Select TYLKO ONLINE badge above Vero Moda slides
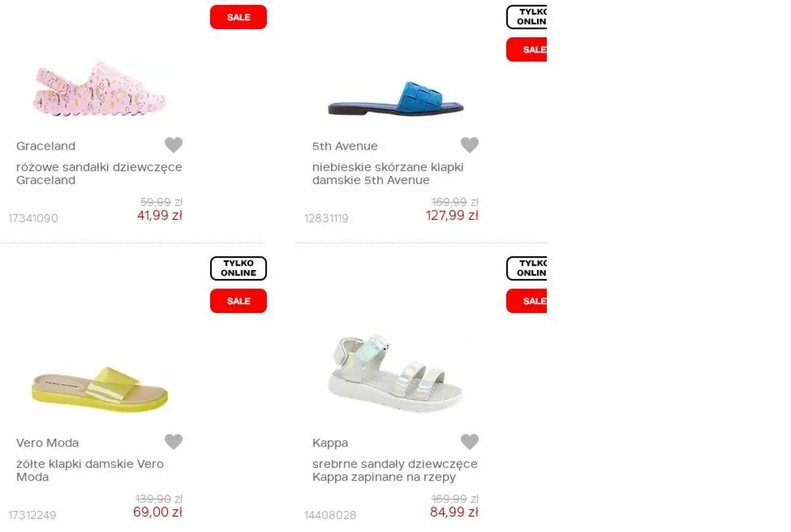 click(239, 268)
